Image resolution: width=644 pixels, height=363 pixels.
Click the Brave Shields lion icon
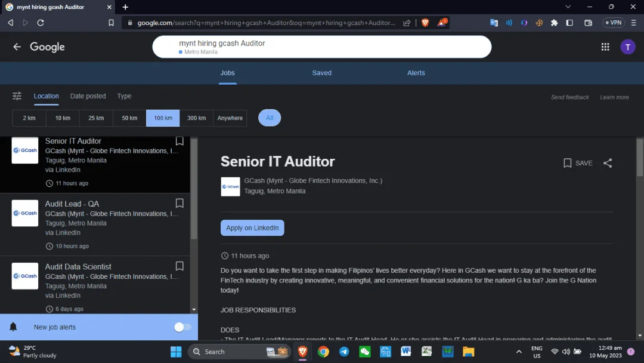(x=425, y=23)
